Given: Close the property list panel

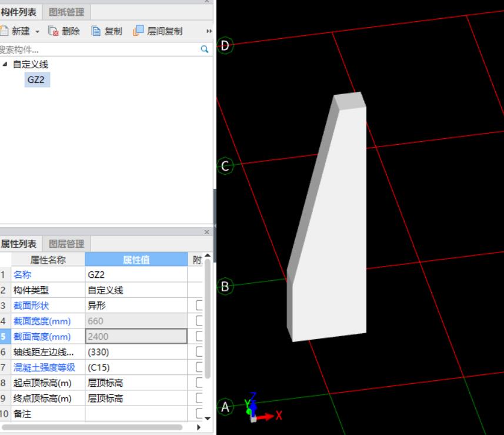Looking at the screenshot, I should [x=206, y=232].
